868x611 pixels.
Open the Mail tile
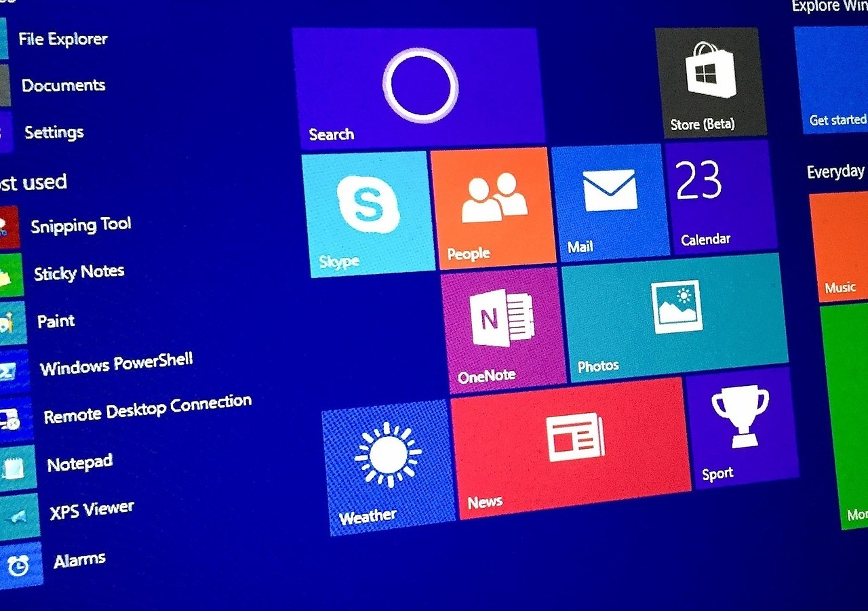tap(610, 202)
